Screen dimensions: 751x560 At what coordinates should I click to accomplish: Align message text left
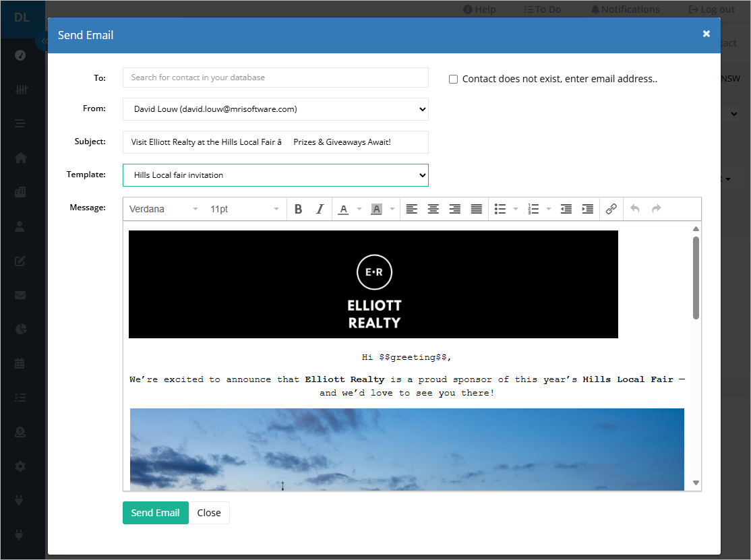pyautogui.click(x=411, y=209)
